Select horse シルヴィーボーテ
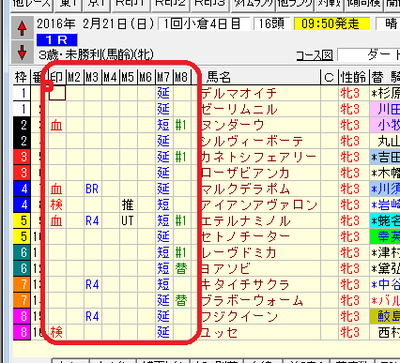400x363 pixels. coord(252,141)
